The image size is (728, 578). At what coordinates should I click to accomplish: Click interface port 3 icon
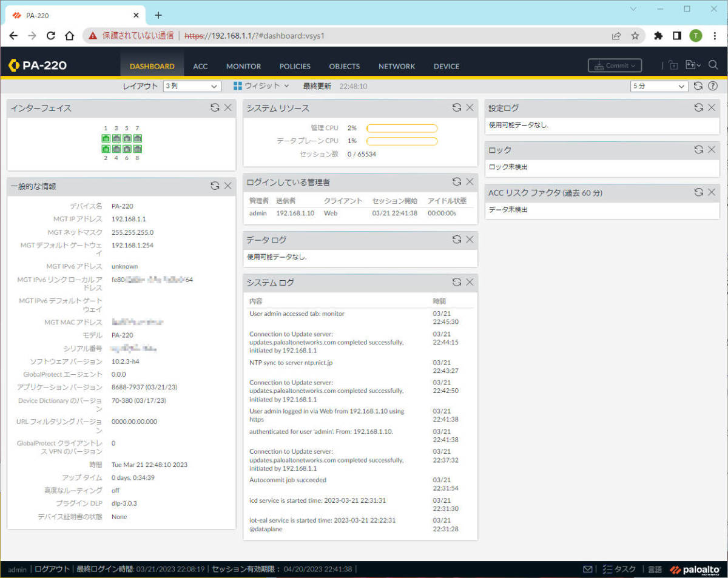[116, 138]
